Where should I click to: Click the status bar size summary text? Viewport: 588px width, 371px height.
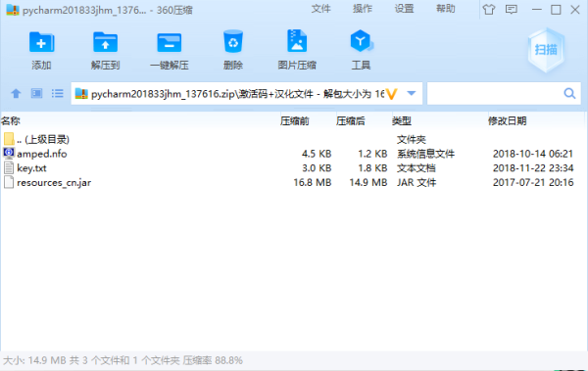coord(122,360)
